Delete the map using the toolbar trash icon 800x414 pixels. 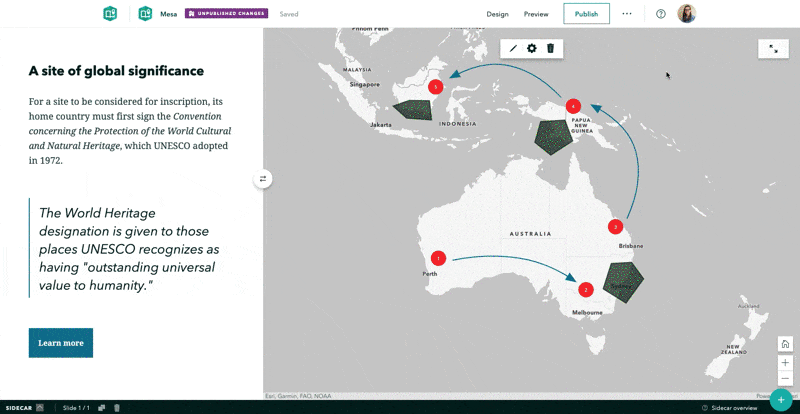[x=551, y=48]
